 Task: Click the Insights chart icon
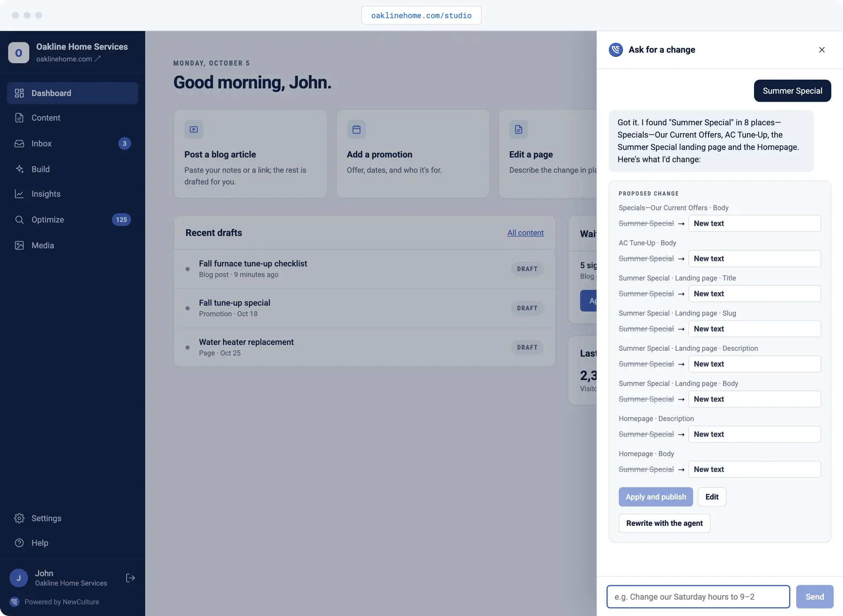click(x=19, y=194)
